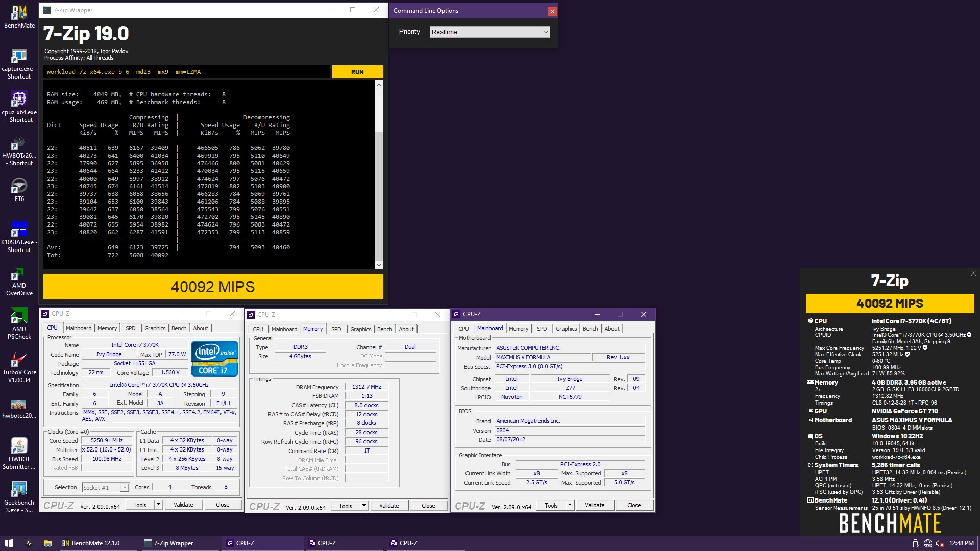Click the network globe tray icon
This screenshot has height=551, width=980.
928,543
